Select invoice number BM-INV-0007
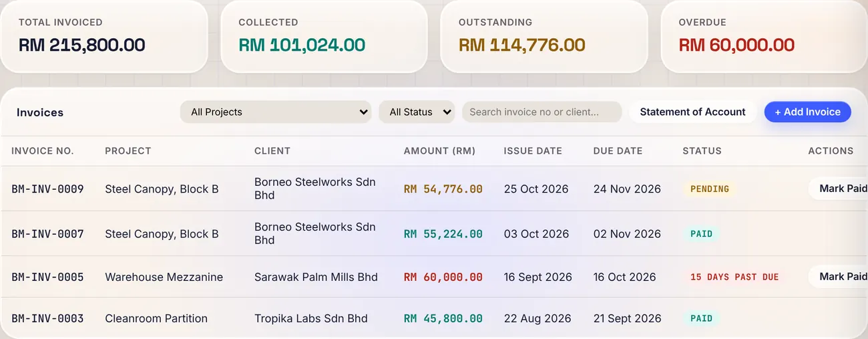This screenshot has height=339, width=868. pyautogui.click(x=47, y=234)
